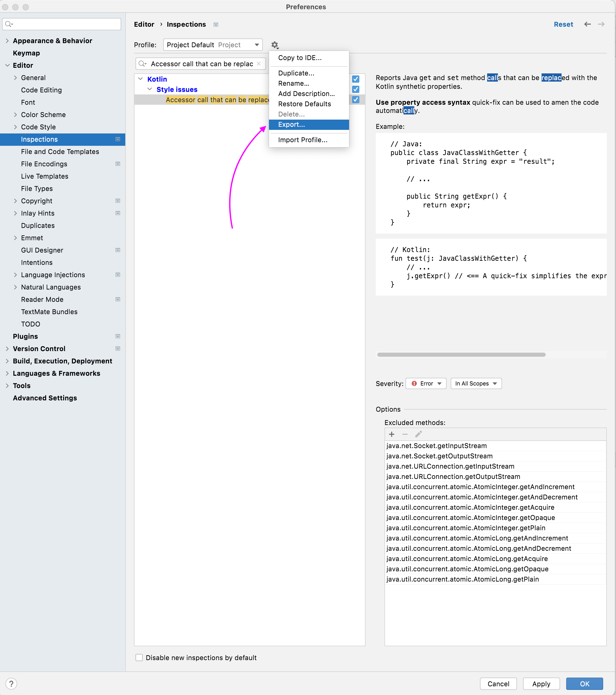Toggle the Kotlin group checkbox
Image resolution: width=616 pixels, height=695 pixels.
click(355, 79)
